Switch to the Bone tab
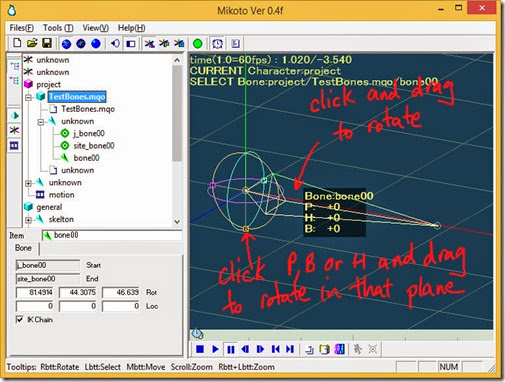The width and height of the screenshot is (505, 382). pyautogui.click(x=23, y=248)
